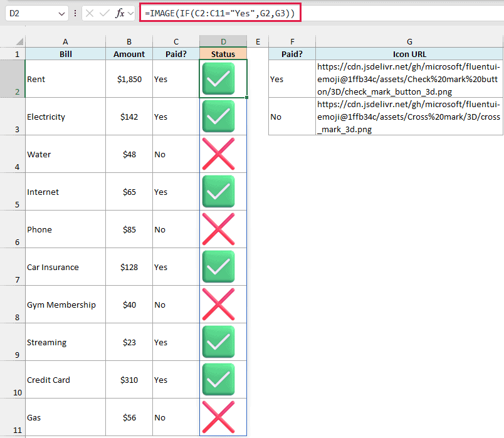Click the Paid? header in column F
Viewport: 504px width, 438px height.
[292, 54]
